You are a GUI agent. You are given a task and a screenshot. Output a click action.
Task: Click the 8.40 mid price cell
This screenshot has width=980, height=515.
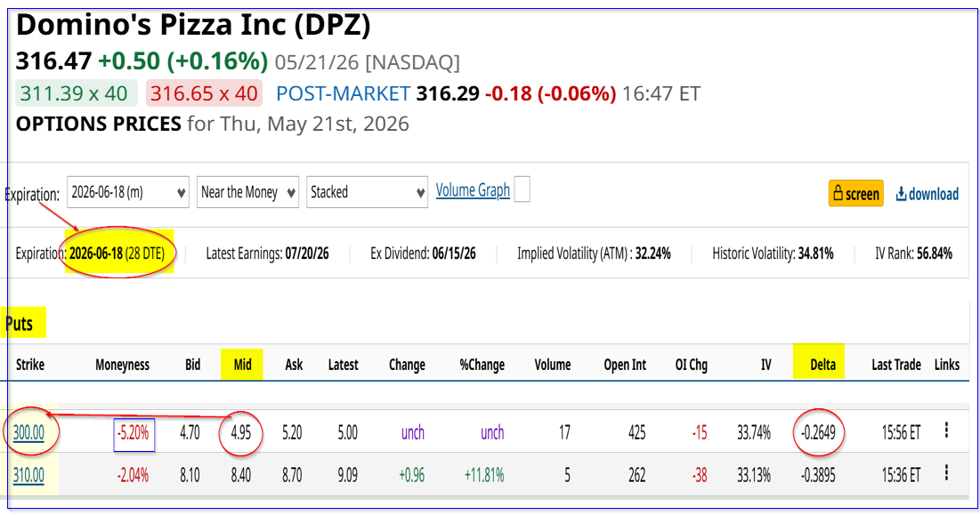coord(240,476)
